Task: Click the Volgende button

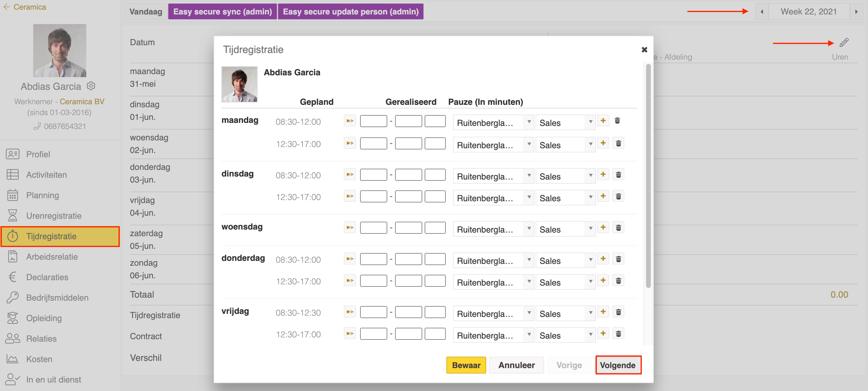Action: point(618,365)
